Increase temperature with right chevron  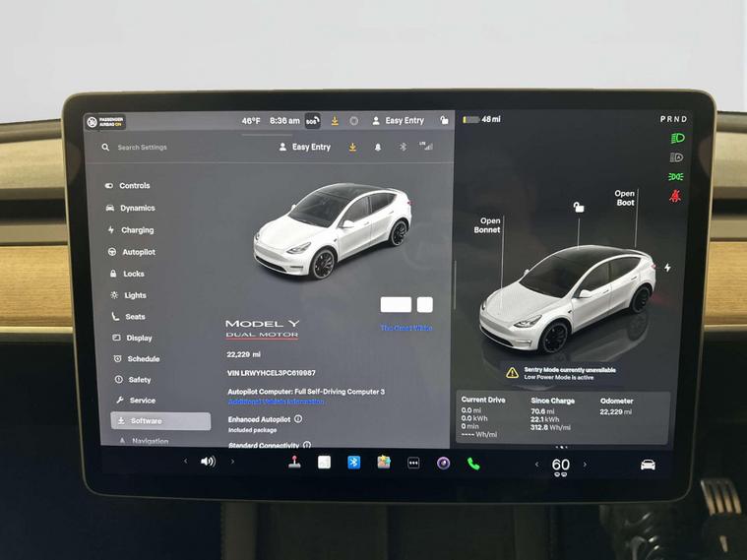(585, 465)
